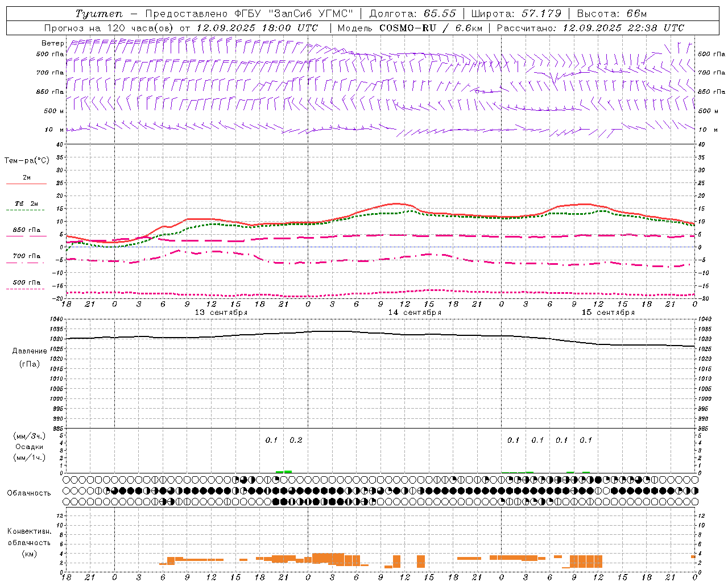The image size is (728, 582).
Task: Click the "Ветер" wind panel label
Action: (x=52, y=43)
